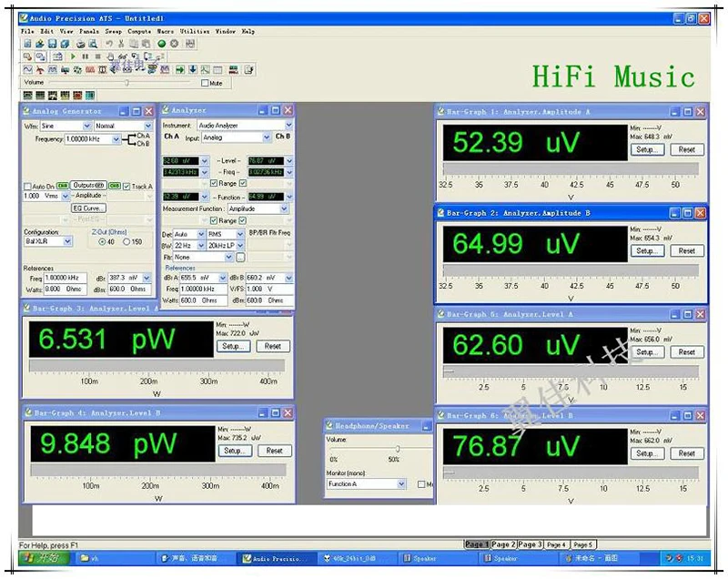Click Reset in Bar-Graph 2 Amplitude B
Viewport: 728px width, 579px height.
(687, 251)
